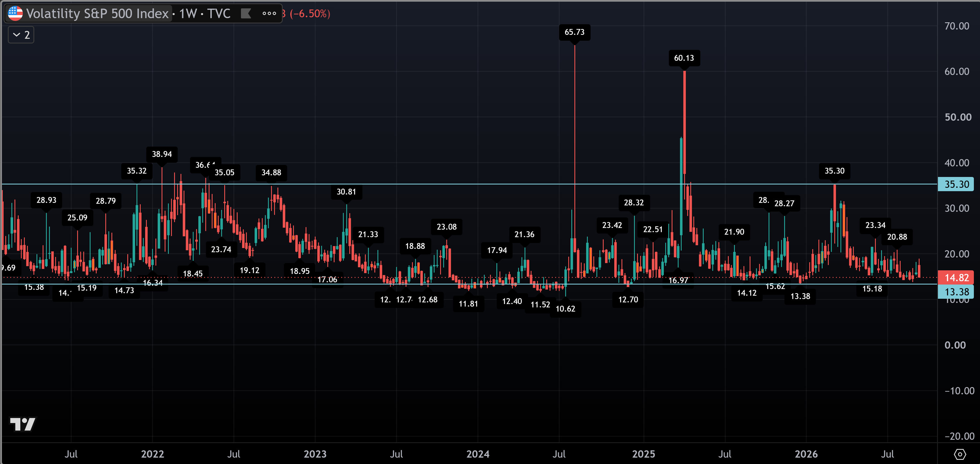The image size is (980, 464).
Task: Click the 21.90 pivot label
Action: [x=734, y=232]
